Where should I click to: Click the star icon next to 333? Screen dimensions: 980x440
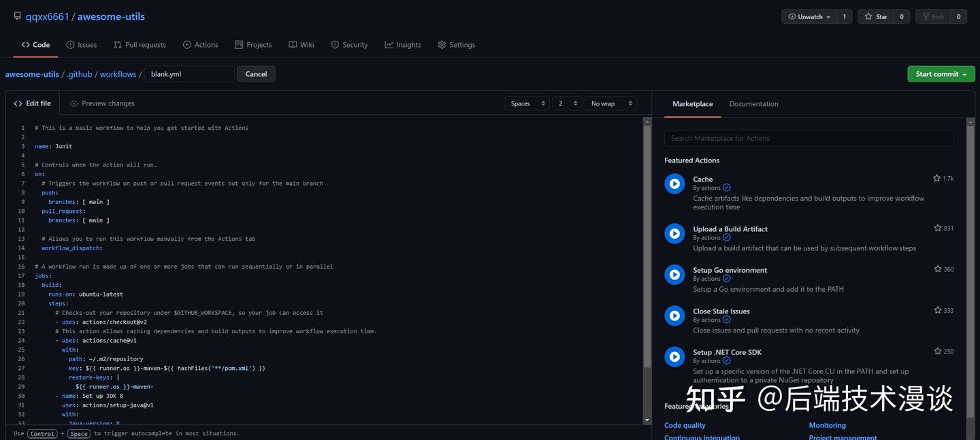click(x=938, y=310)
